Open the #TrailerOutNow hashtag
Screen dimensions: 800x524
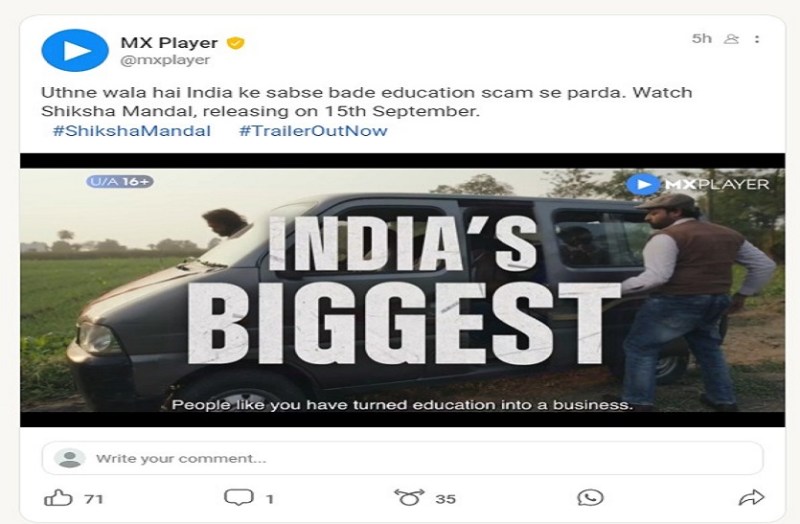click(313, 131)
